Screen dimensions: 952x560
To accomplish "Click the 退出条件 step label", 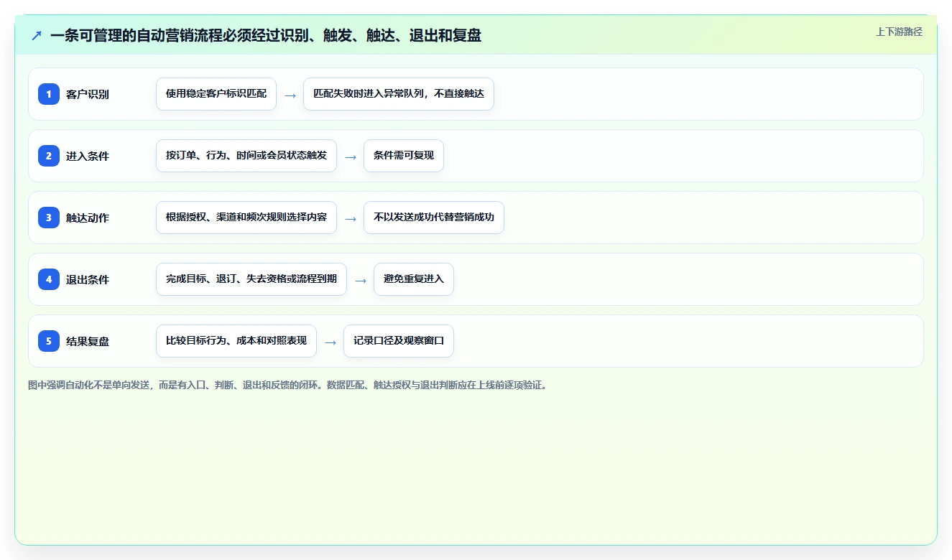I will point(88,279).
